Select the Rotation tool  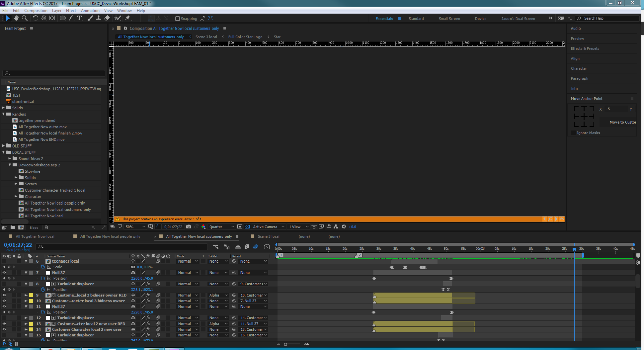pyautogui.click(x=35, y=18)
